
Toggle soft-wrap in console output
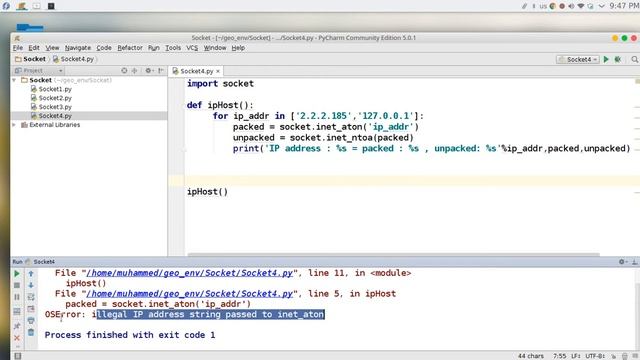(x=31, y=297)
